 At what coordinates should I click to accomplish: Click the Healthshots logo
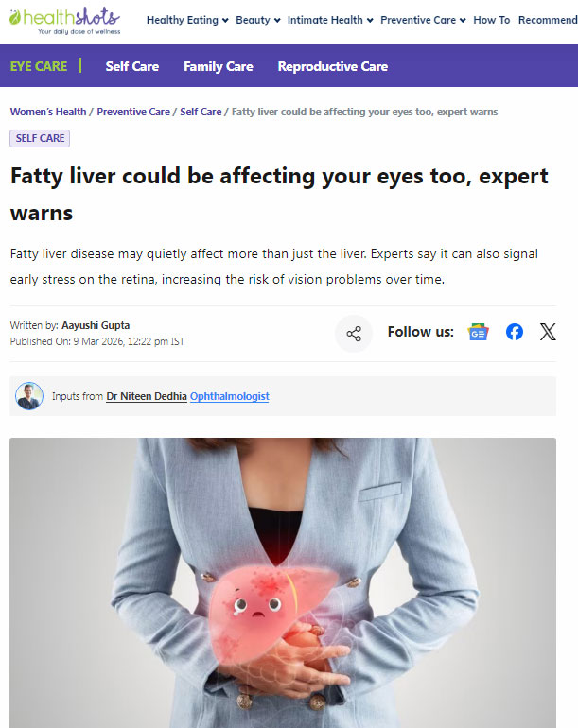(x=64, y=21)
